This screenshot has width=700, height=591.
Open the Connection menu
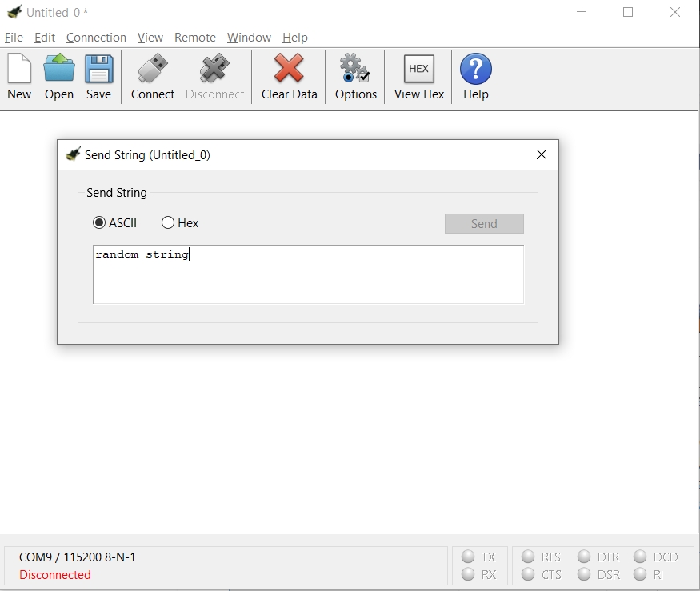(96, 38)
